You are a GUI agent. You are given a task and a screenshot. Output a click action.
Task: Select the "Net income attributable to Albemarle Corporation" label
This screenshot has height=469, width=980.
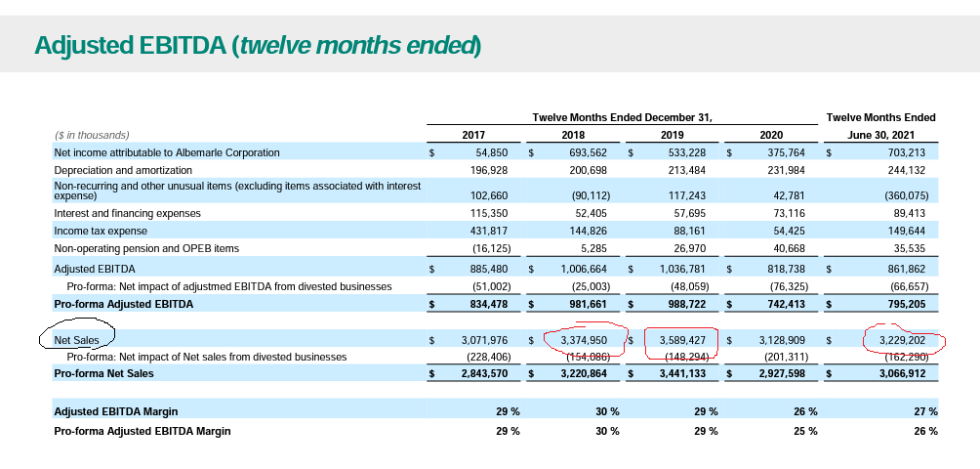pyautogui.click(x=167, y=152)
